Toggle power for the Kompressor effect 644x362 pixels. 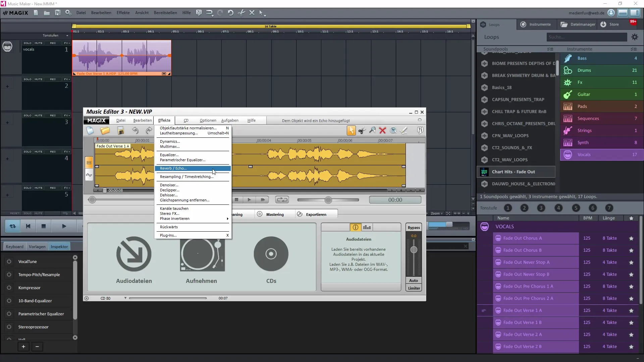click(9, 288)
